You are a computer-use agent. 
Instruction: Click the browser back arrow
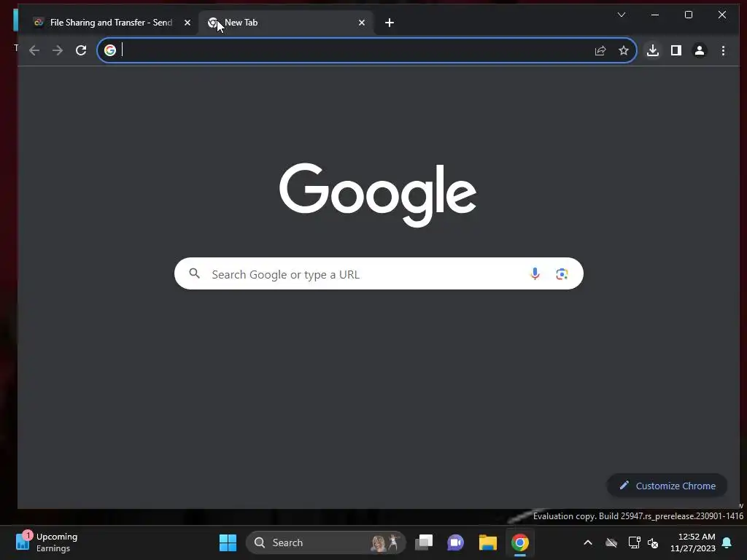point(34,50)
